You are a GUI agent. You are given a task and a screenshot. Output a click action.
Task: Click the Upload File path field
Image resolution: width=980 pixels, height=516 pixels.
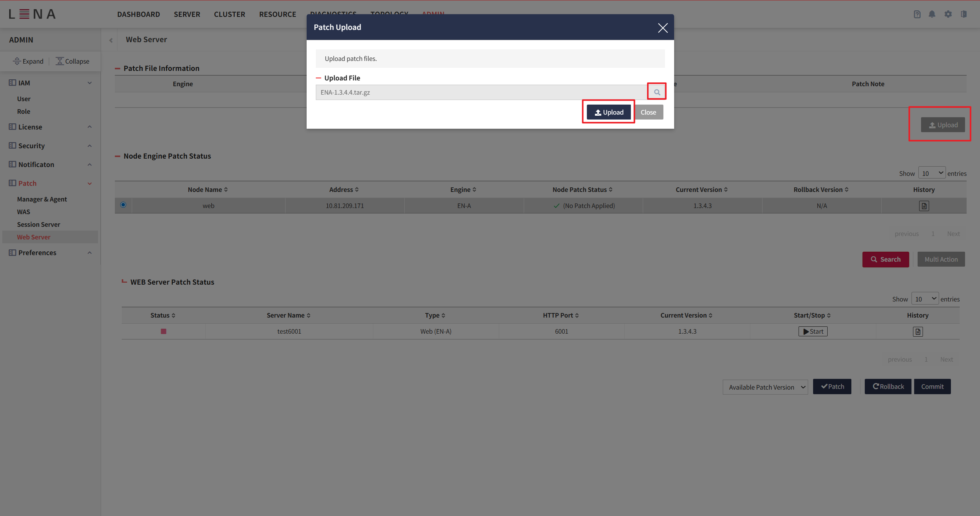[x=482, y=92]
